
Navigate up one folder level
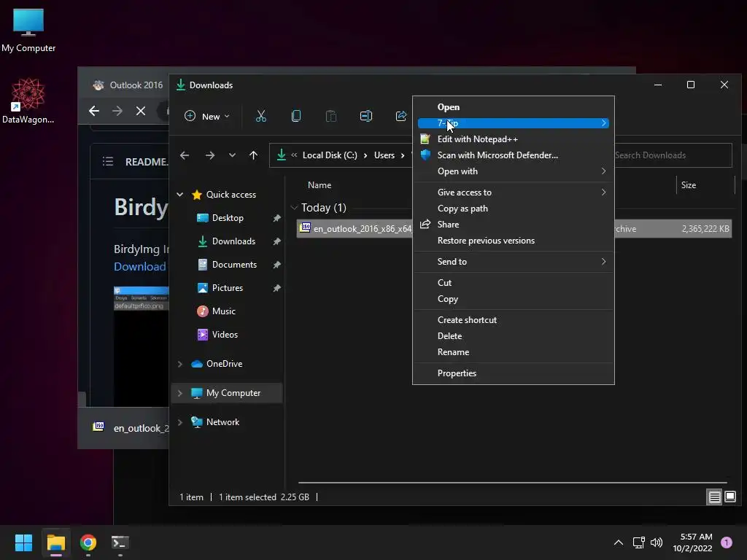coord(253,155)
